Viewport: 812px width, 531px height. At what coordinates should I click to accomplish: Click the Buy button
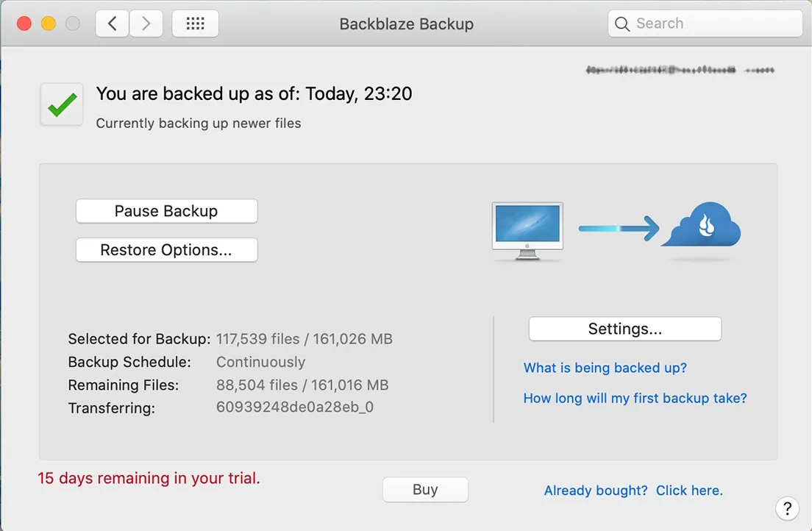(425, 489)
